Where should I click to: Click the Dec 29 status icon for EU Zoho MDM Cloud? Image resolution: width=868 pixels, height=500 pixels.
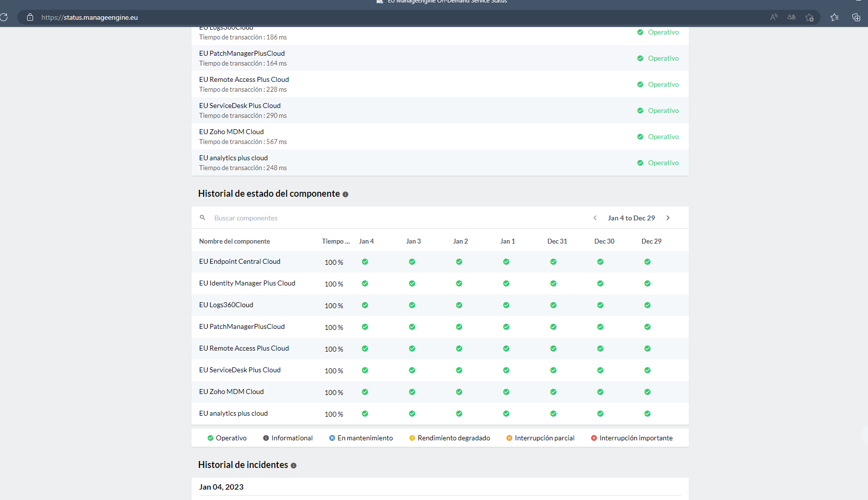tap(647, 392)
